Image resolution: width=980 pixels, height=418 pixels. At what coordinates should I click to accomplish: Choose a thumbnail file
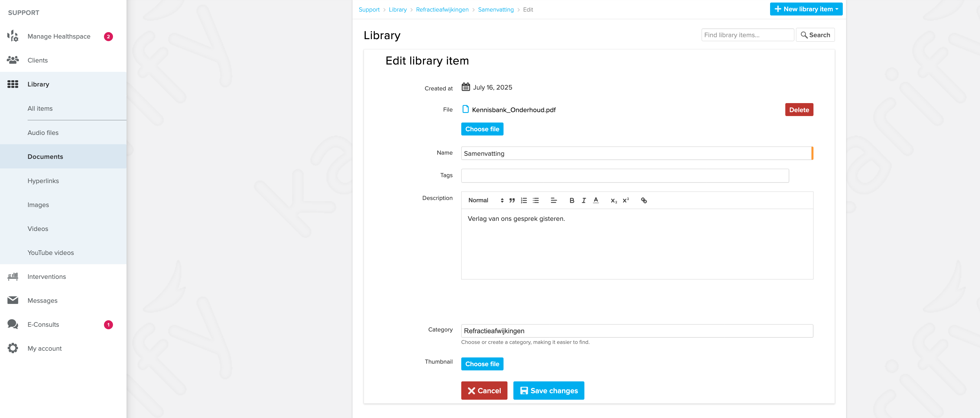482,364
